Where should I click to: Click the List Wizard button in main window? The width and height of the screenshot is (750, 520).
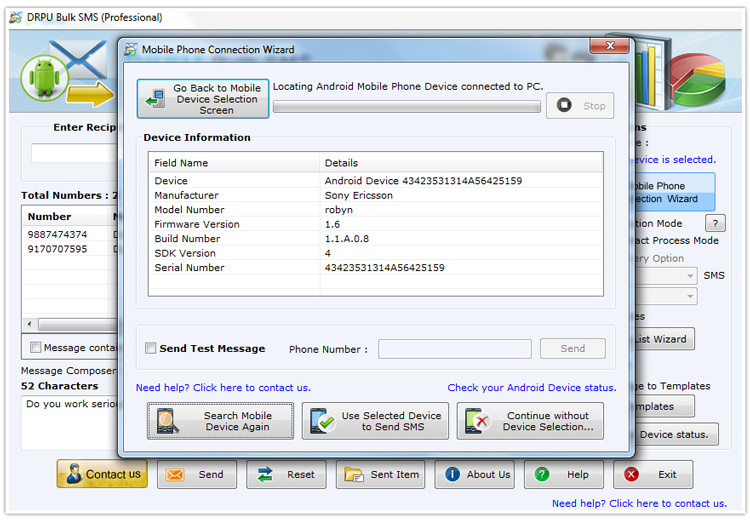[665, 339]
